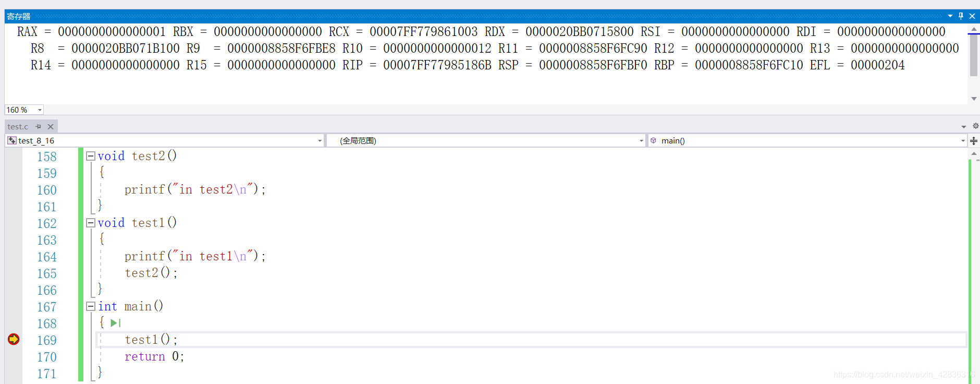Viewport: 980px width, 384px height.
Task: Open the registers window options arrow
Action: [x=950, y=16]
